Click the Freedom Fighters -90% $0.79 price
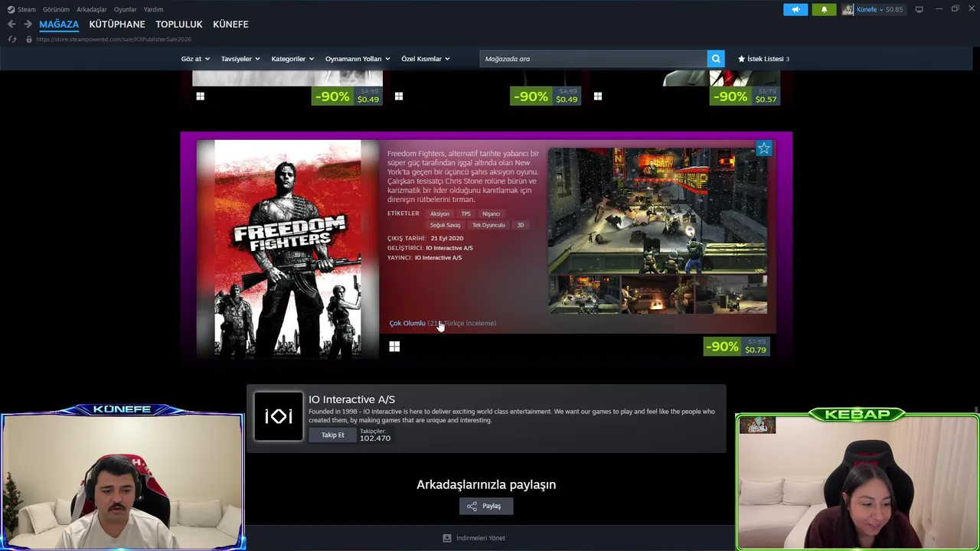This screenshot has height=551, width=980. 737,347
